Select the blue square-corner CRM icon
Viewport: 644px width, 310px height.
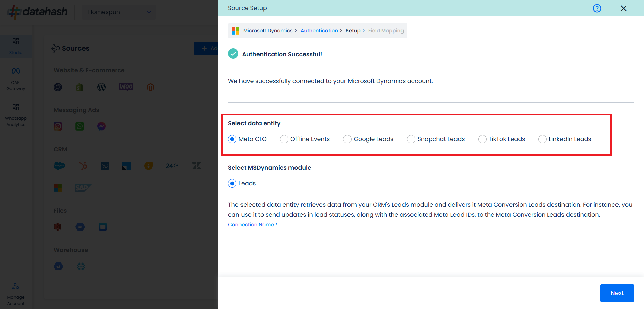coord(126,166)
